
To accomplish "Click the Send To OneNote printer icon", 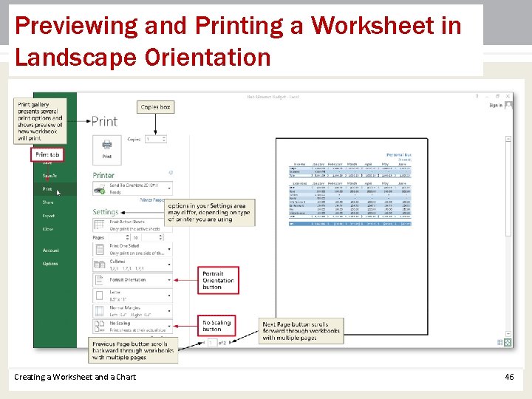I will pyautogui.click(x=99, y=189).
